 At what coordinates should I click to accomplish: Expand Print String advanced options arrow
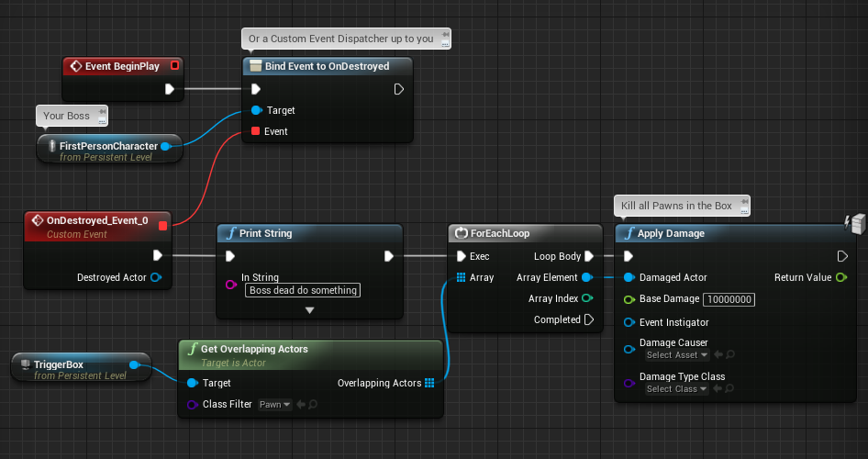pyautogui.click(x=309, y=310)
